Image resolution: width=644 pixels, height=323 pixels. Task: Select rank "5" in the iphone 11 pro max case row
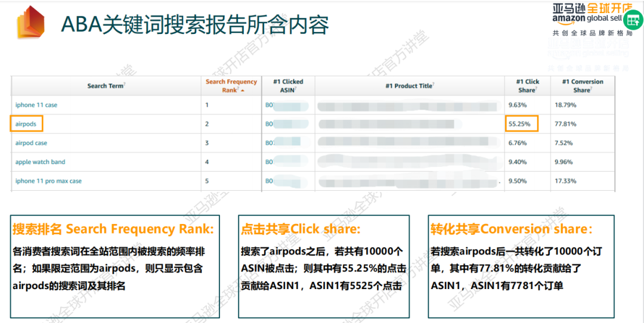pyautogui.click(x=207, y=181)
